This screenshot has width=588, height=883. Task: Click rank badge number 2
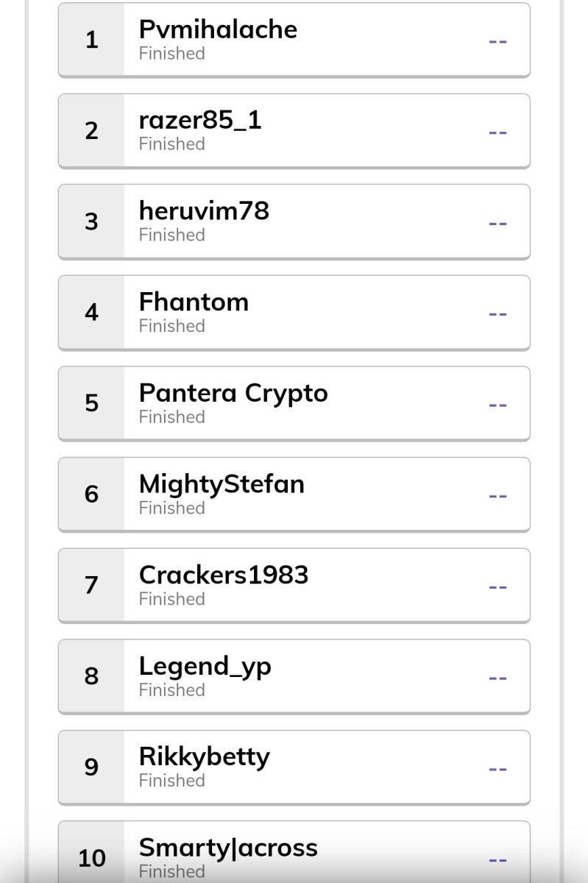pos(91,130)
